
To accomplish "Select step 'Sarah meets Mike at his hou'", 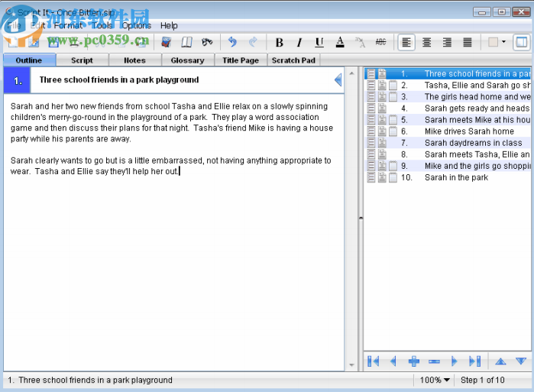I will (x=477, y=120).
